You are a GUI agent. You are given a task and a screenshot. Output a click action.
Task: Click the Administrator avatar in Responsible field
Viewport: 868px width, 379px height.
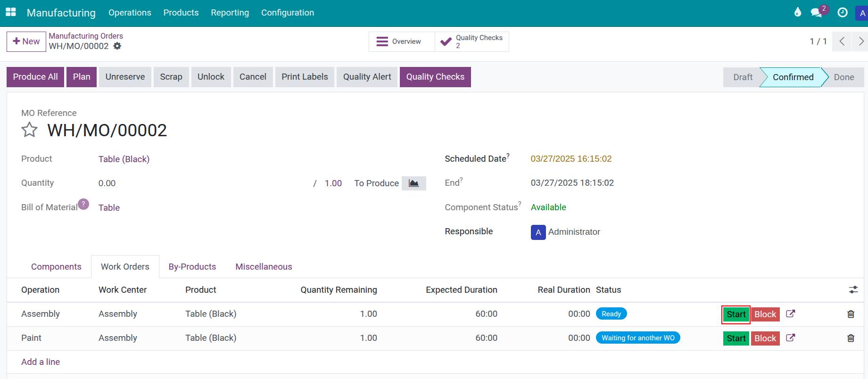(x=538, y=232)
